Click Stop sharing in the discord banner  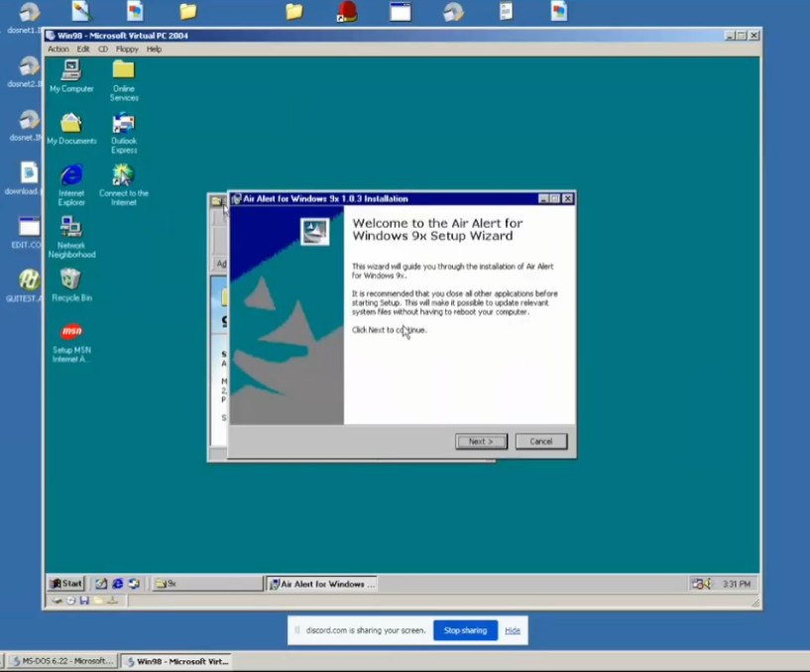[465, 630]
